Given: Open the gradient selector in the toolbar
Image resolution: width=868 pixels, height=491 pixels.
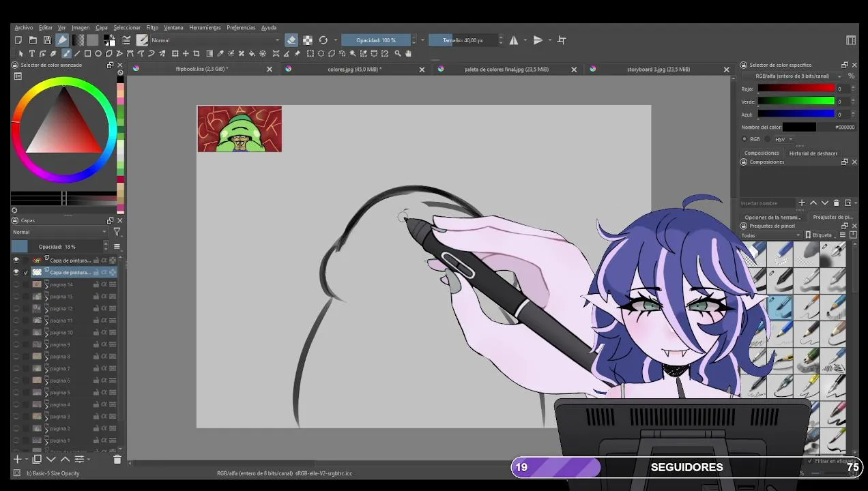Looking at the screenshot, I should coord(78,40).
